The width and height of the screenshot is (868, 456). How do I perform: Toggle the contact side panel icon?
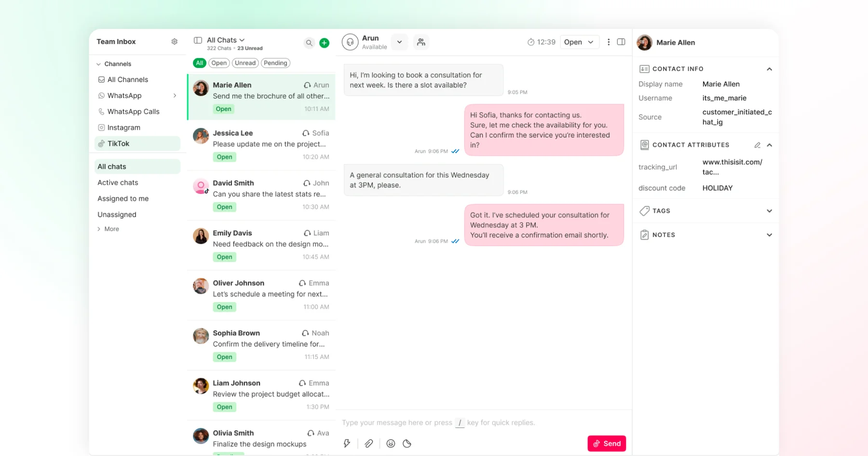pyautogui.click(x=621, y=42)
